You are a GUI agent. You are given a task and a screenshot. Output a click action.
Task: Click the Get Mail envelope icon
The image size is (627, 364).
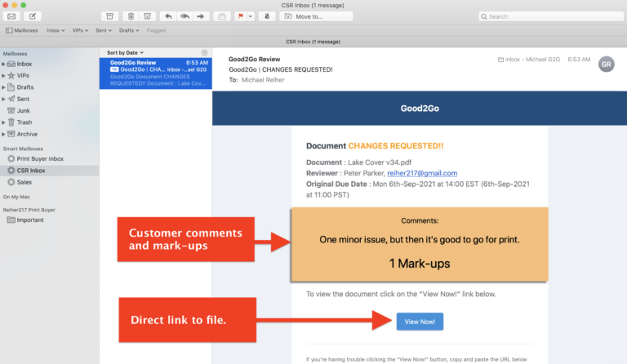11,16
